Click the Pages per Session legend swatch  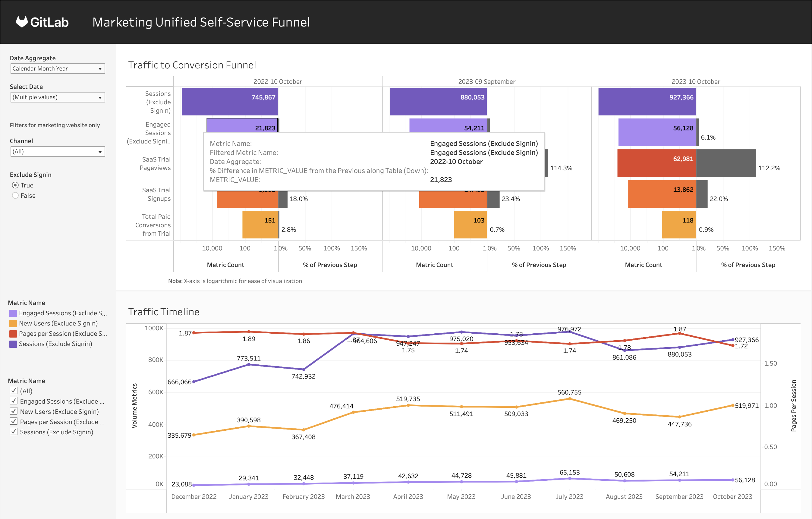(13, 334)
